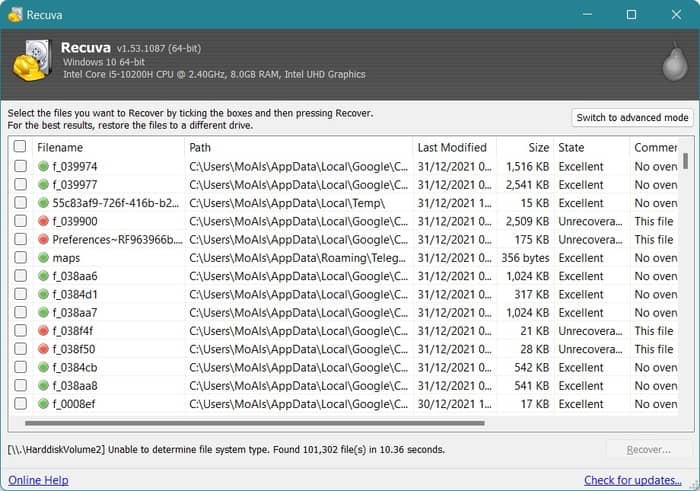Tick the checkbox for maps file
The width and height of the screenshot is (700, 491).
click(20, 258)
